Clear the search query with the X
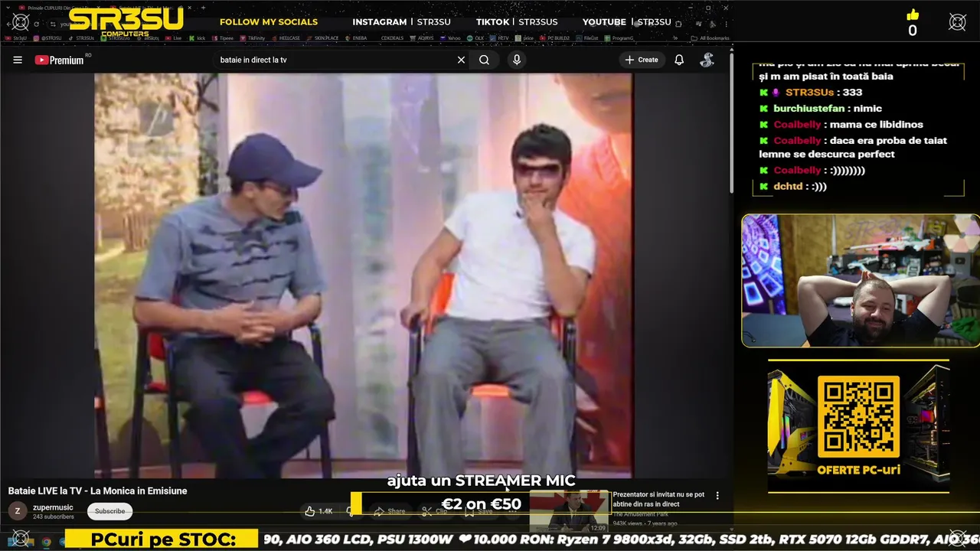Screen dimensions: 980x551 461,60
